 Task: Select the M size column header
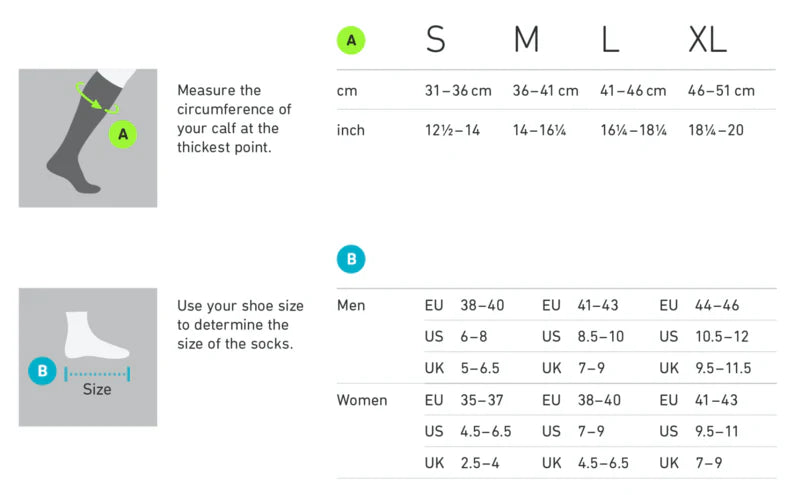click(x=526, y=40)
